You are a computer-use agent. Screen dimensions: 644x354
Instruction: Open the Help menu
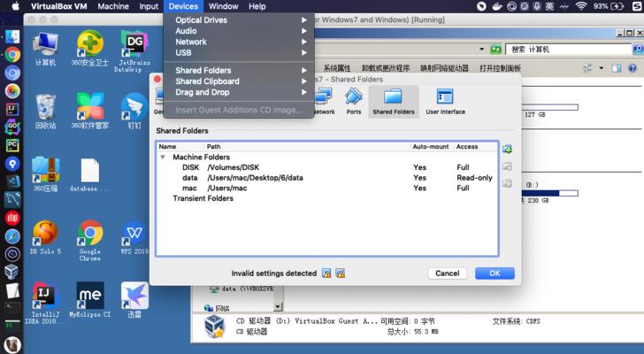pyautogui.click(x=257, y=6)
